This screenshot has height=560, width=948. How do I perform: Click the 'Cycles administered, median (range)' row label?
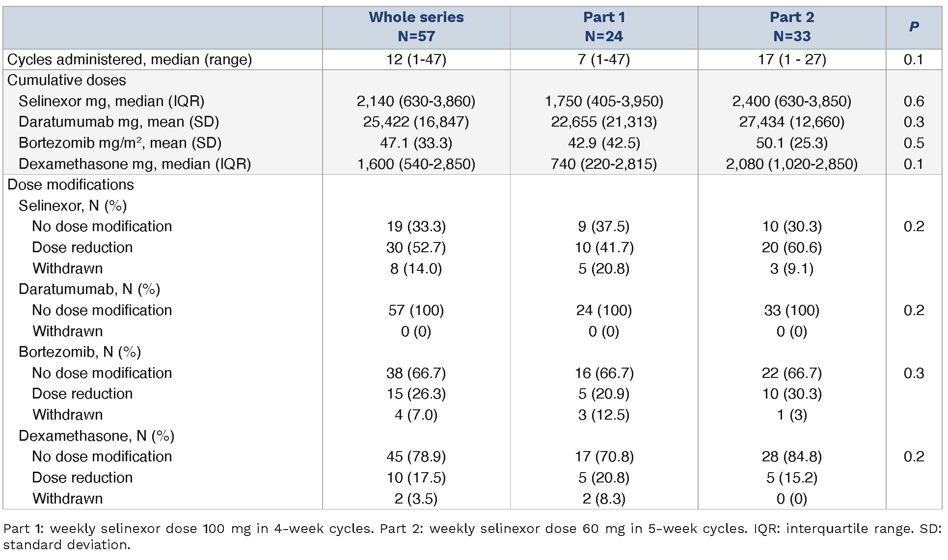(130, 59)
